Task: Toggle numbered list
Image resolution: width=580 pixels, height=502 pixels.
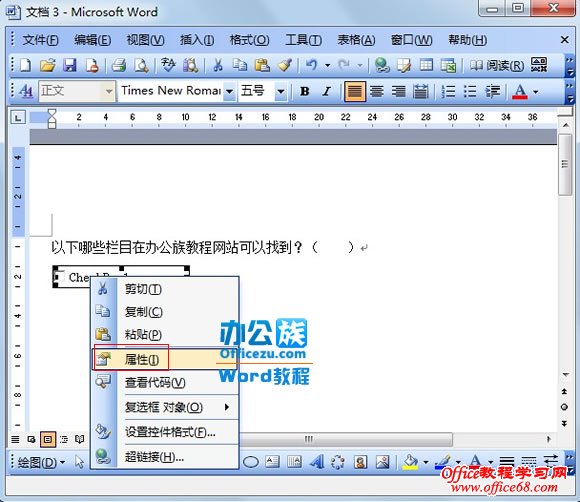Action: pos(448,91)
